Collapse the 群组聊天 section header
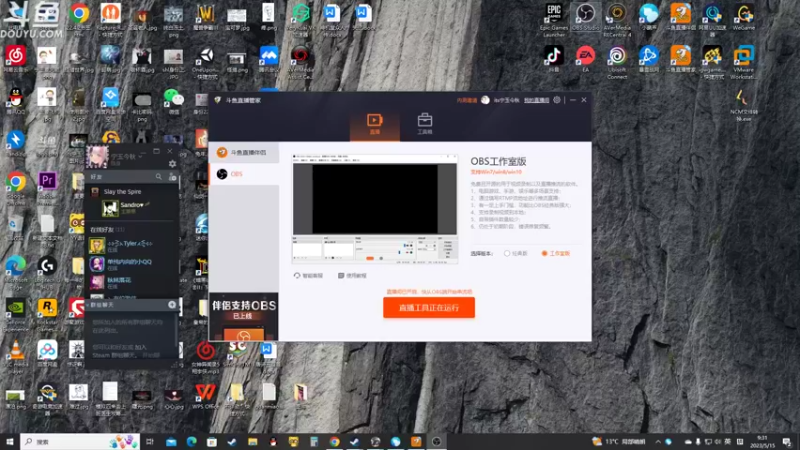 [102, 305]
